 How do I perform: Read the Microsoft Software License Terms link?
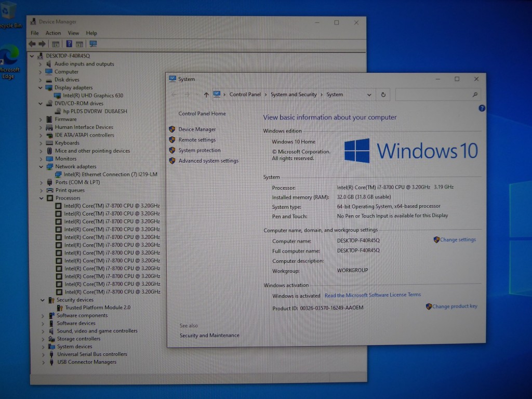(x=373, y=295)
